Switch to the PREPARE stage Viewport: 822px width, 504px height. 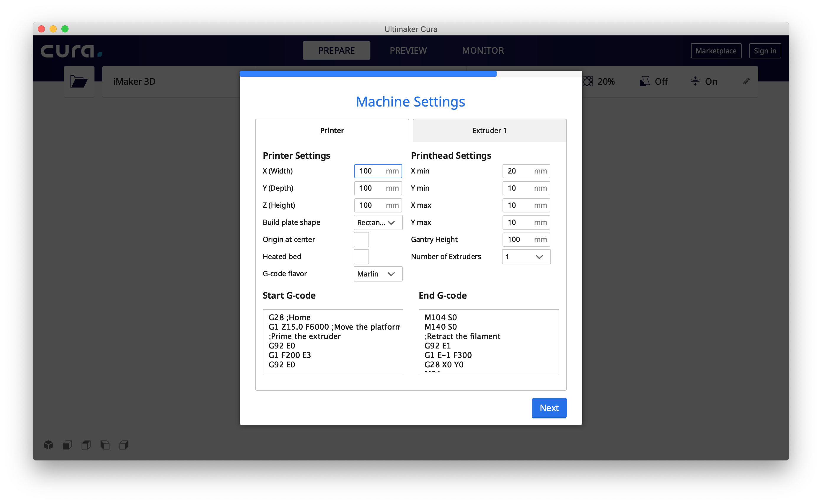coord(336,50)
